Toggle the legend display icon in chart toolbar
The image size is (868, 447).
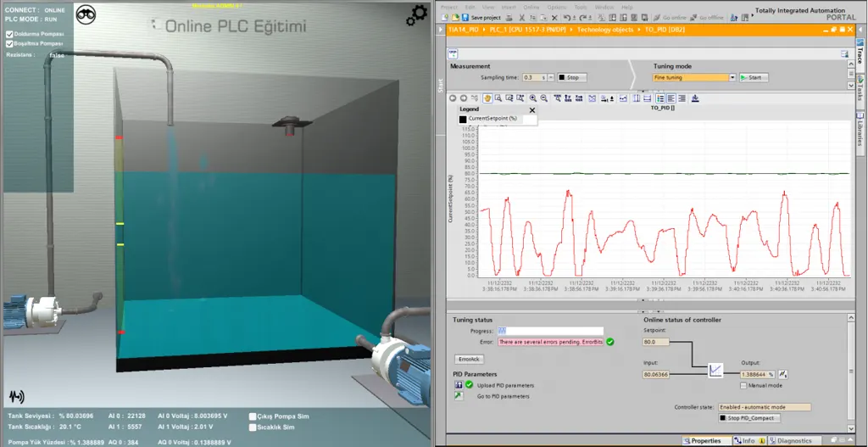pos(660,98)
